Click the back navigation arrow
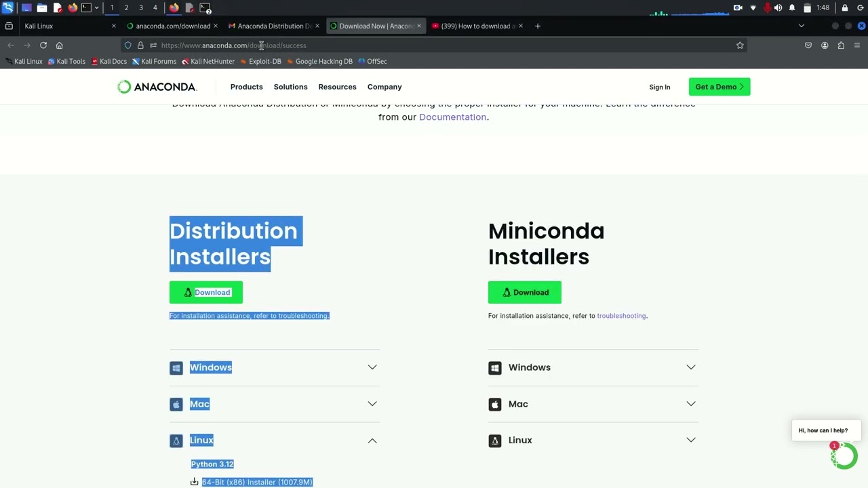Viewport: 868px width, 488px height. pos(11,45)
